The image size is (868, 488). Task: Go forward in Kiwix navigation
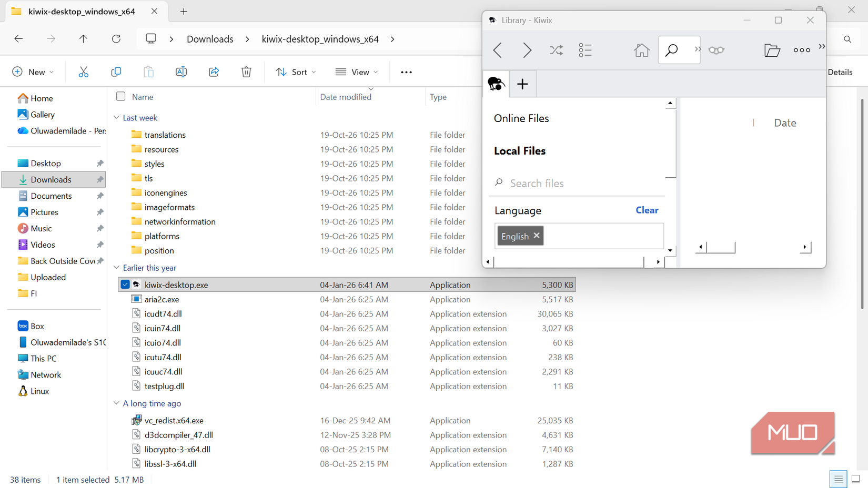click(x=527, y=50)
